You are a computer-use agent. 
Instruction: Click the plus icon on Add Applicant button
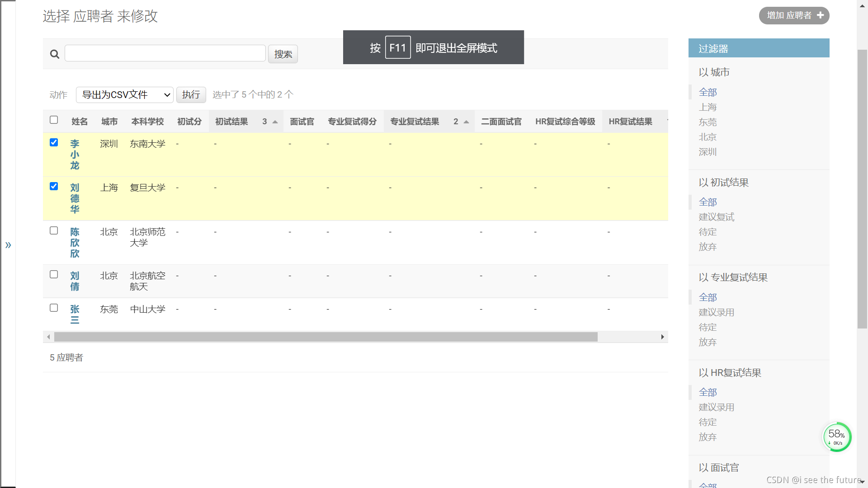[x=820, y=15]
